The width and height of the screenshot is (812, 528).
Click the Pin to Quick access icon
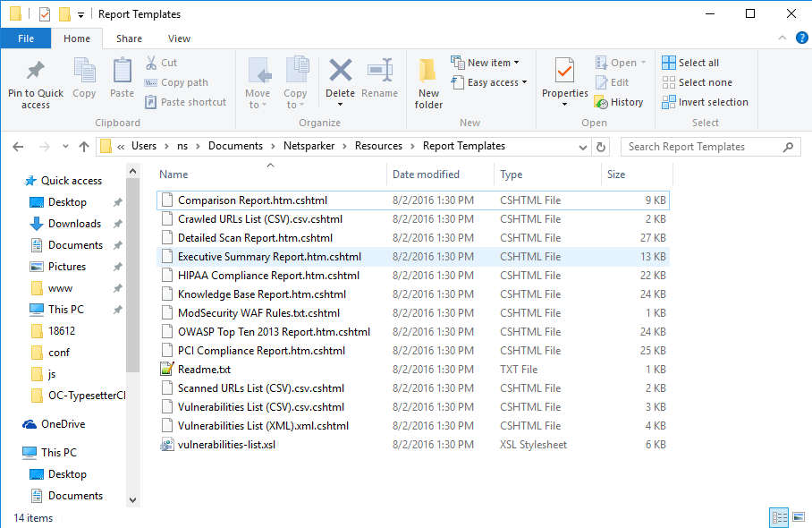point(36,72)
